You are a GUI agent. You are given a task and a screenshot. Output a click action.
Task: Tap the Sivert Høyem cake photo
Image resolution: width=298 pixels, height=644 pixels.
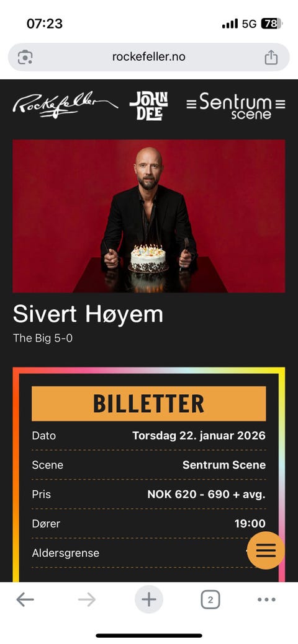(x=148, y=216)
